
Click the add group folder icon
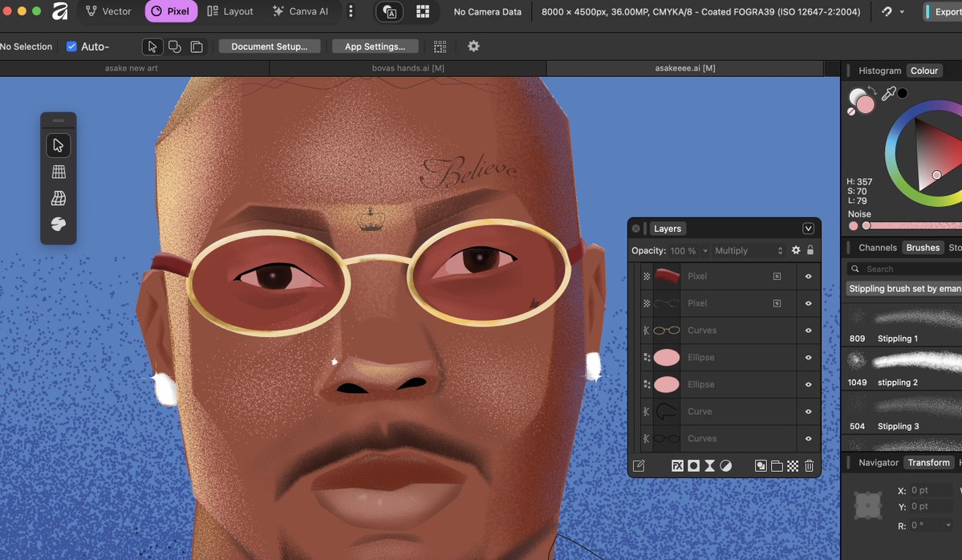click(x=777, y=466)
